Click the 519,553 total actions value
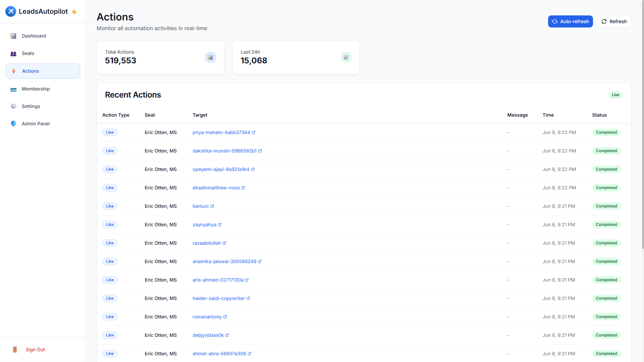 click(x=121, y=61)
